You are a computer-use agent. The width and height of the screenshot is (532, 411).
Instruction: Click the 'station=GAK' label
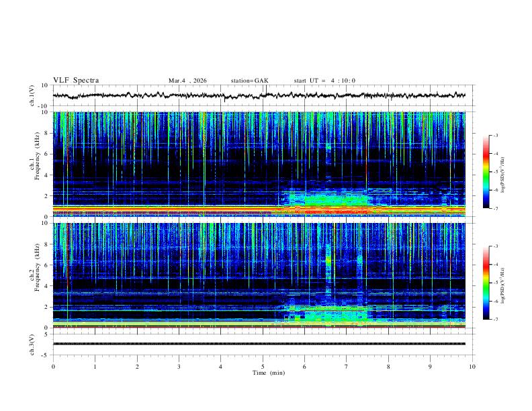click(249, 81)
